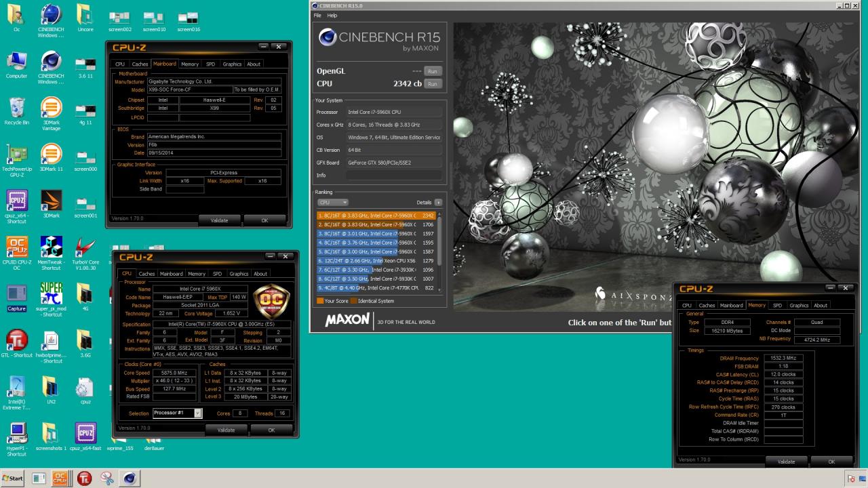Click BIOS Date field 09/15/2014
The image size is (868, 488).
(213, 153)
